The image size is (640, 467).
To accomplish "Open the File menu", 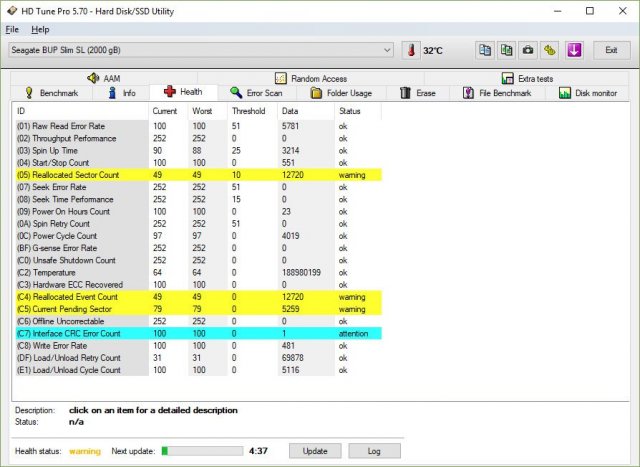I will click(12, 30).
